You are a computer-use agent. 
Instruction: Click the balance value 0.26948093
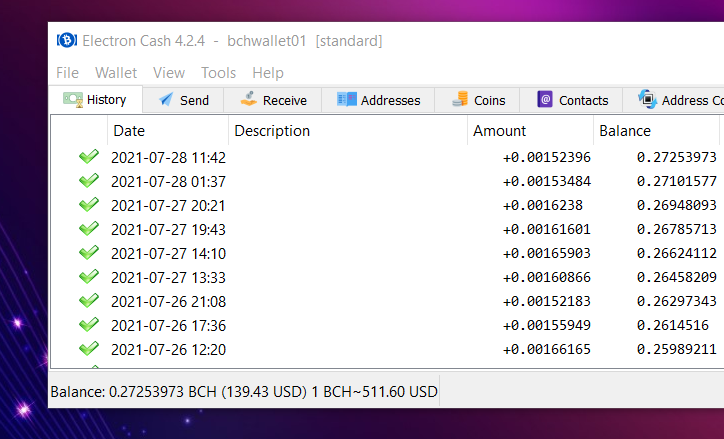pos(677,205)
